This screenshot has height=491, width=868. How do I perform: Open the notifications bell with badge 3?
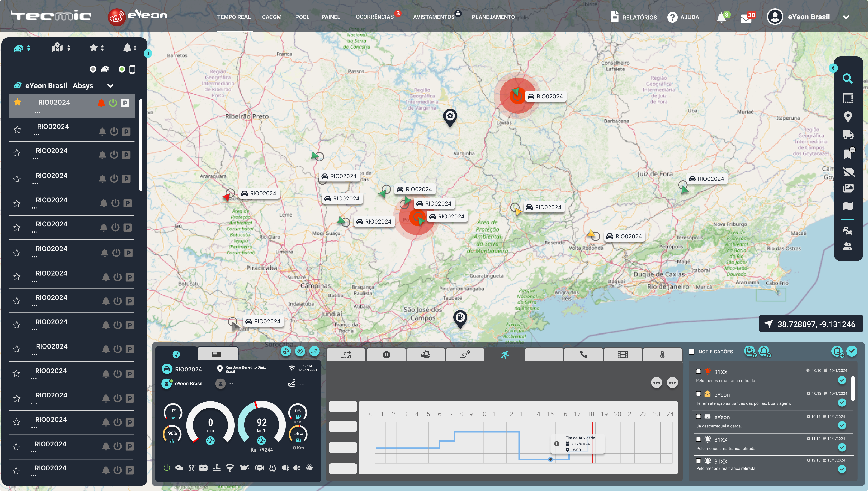pyautogui.click(x=722, y=17)
